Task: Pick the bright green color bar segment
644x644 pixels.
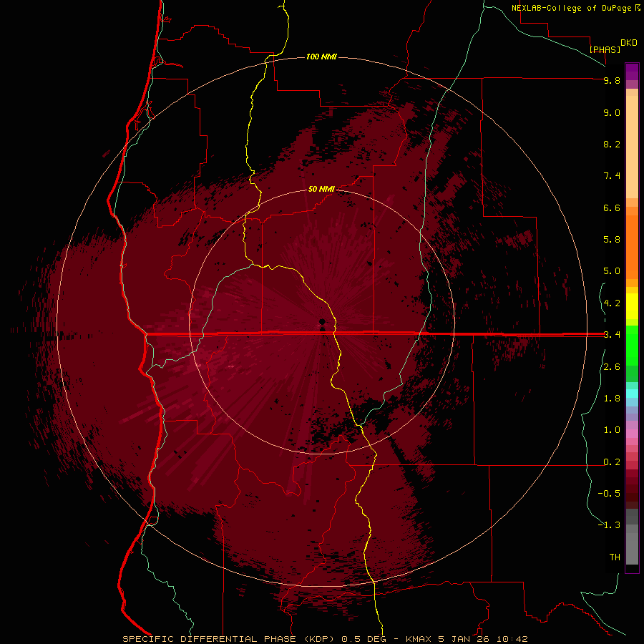Action: point(632,346)
